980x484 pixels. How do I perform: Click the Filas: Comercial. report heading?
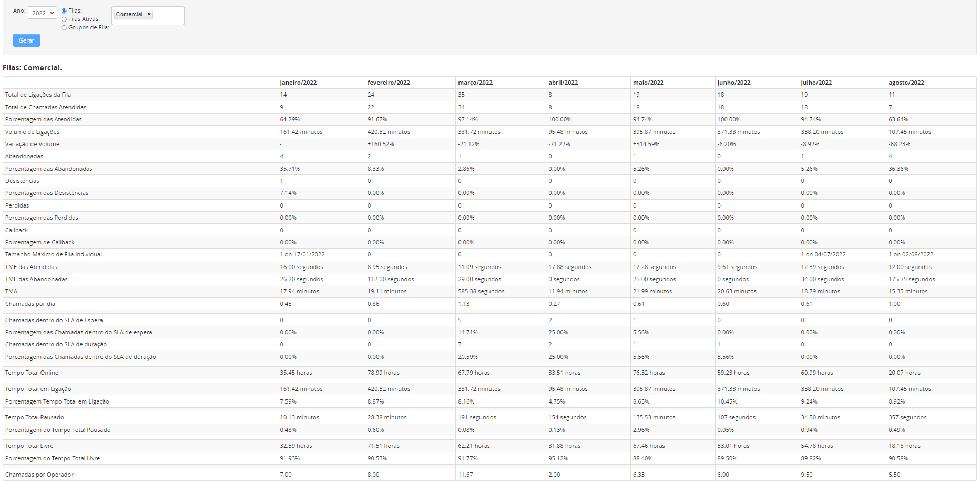(32, 68)
